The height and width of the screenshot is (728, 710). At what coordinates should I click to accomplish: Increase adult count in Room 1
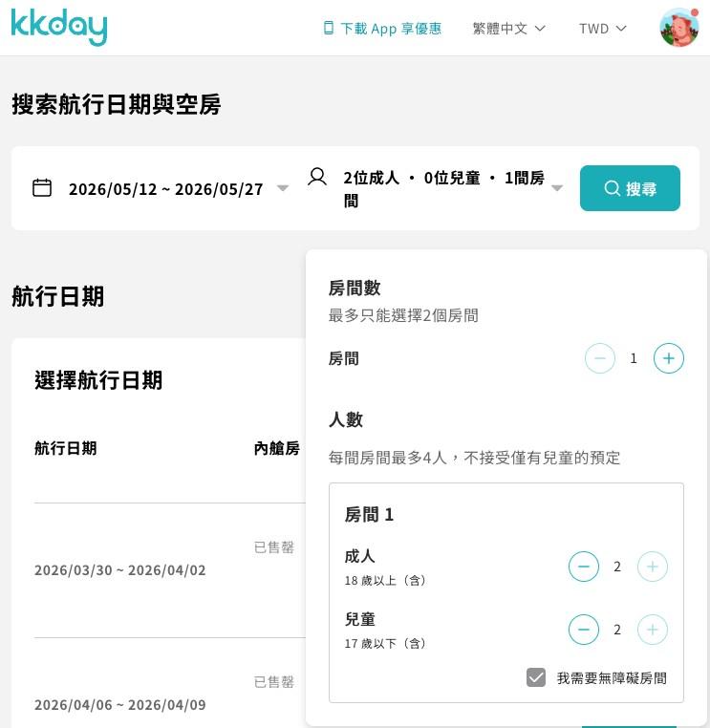(653, 567)
